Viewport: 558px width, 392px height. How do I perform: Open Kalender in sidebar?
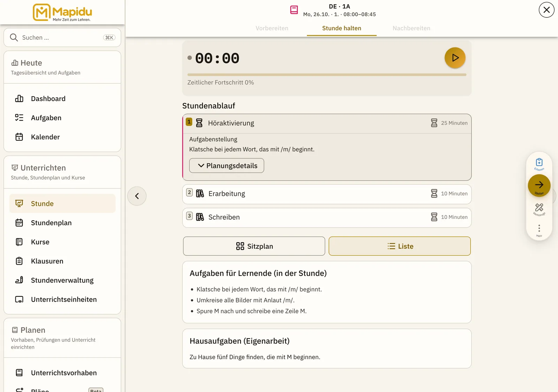pyautogui.click(x=62, y=137)
